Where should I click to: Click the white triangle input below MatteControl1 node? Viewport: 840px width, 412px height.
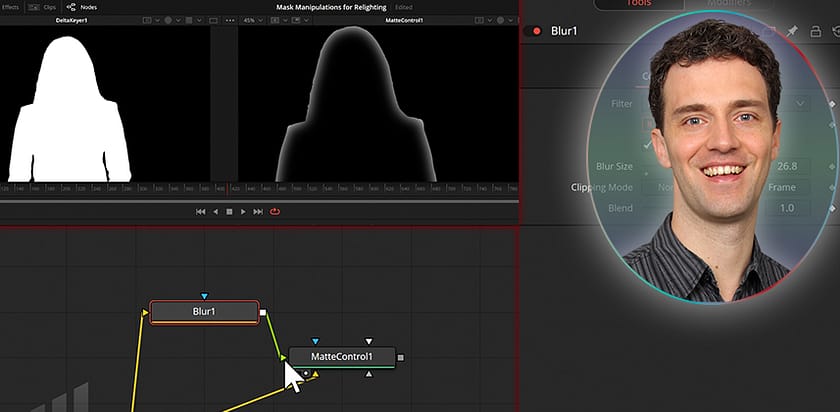368,374
